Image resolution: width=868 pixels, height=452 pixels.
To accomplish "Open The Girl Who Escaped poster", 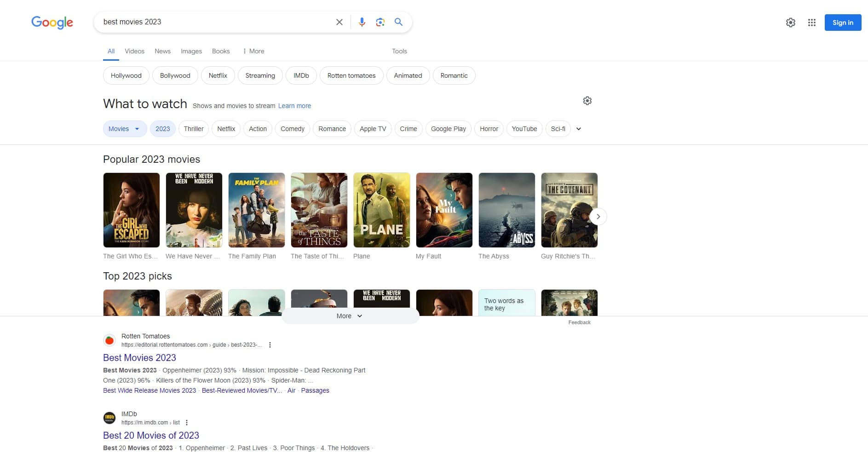I will tap(132, 210).
